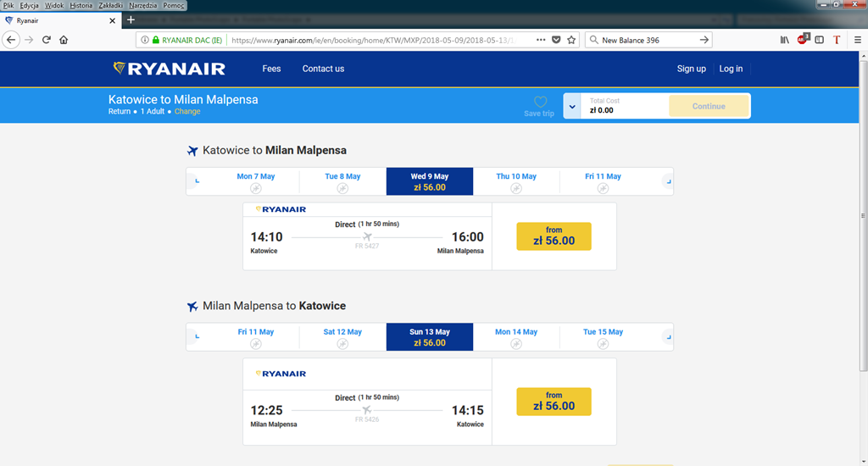Click flight number FR 5427
Viewport: 868px width, 466px height.
(x=367, y=246)
